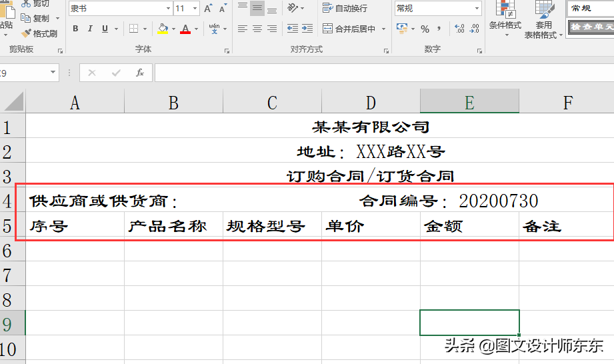The height and width of the screenshot is (364, 614).
Task: Select column B header
Action: [173, 102]
